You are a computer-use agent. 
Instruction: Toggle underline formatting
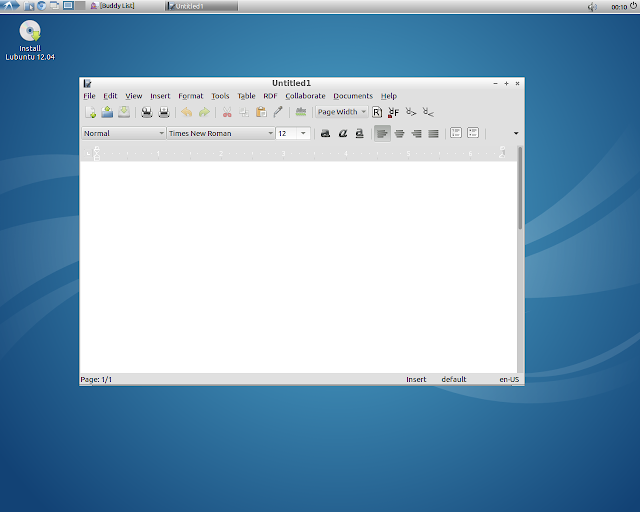pyautogui.click(x=360, y=133)
